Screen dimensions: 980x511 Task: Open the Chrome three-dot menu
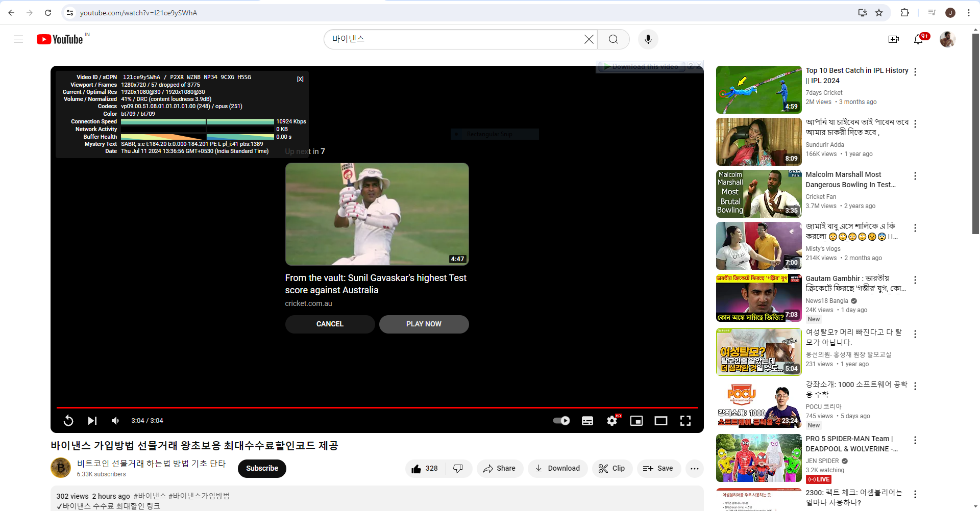(x=969, y=13)
